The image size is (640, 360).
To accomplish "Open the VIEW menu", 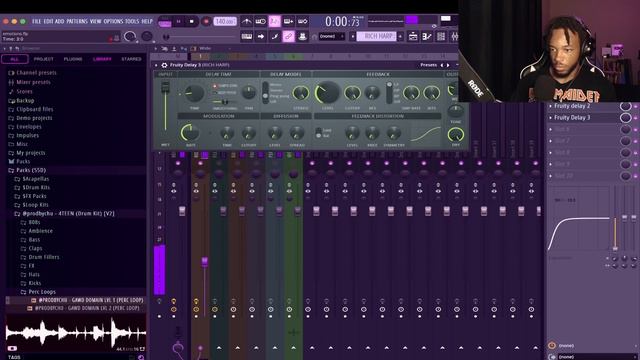I will point(96,21).
